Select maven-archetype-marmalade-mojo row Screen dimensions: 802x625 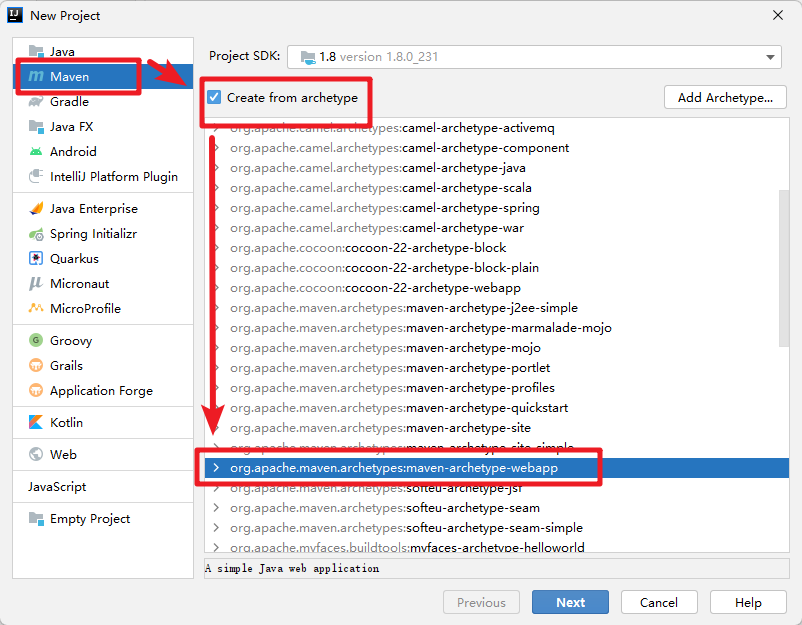pos(497,328)
